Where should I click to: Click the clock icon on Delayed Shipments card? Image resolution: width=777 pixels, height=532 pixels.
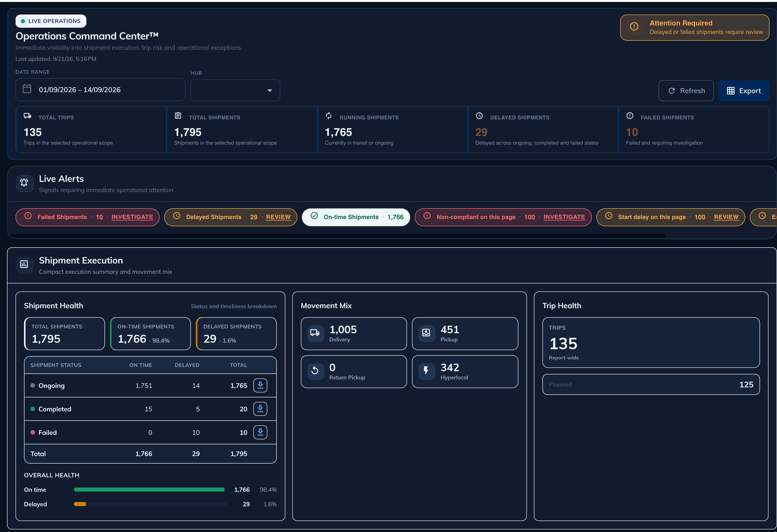pyautogui.click(x=479, y=116)
